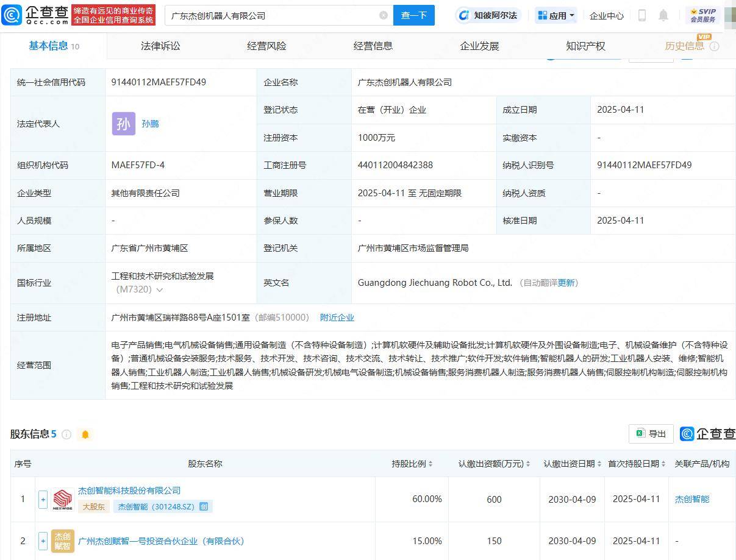Switch to 企业发展 tab
This screenshot has height=560, width=736.
tap(479, 46)
